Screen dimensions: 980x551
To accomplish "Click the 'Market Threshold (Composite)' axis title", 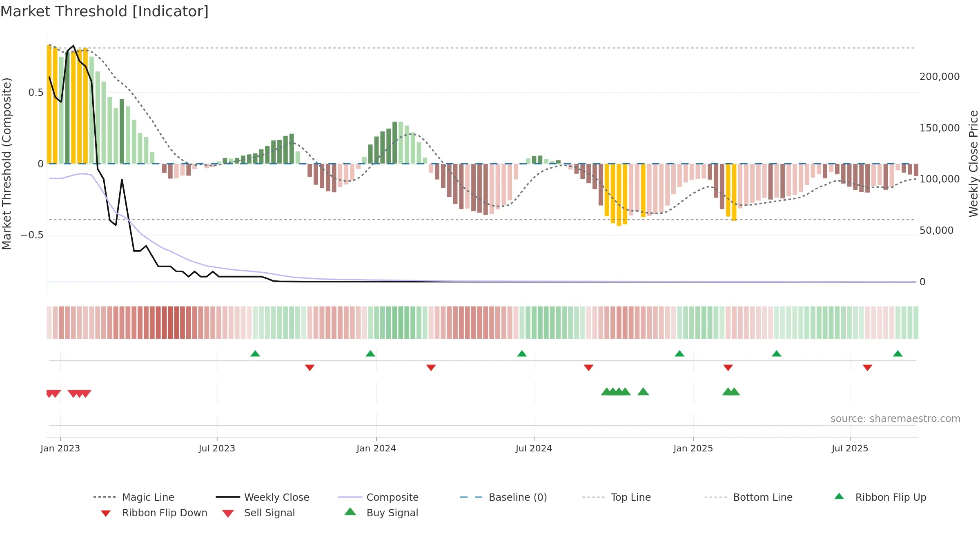I will tap(7, 164).
